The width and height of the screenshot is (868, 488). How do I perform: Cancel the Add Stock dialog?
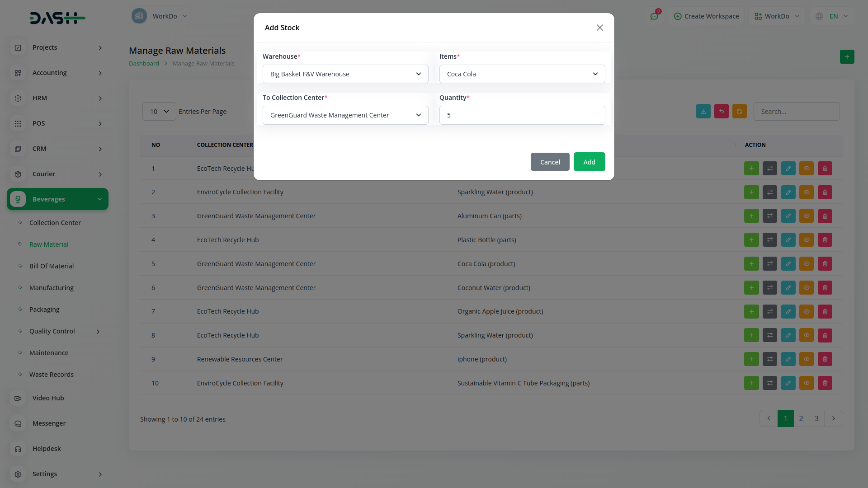550,162
